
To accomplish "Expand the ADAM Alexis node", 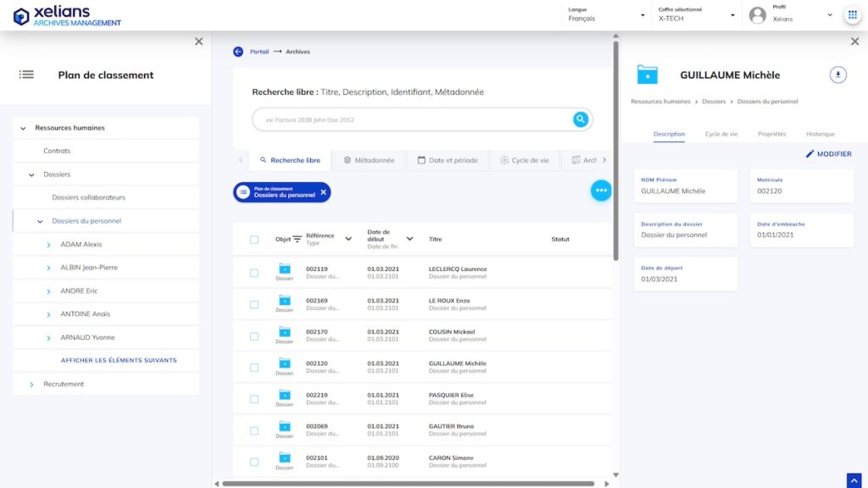I will coord(48,245).
